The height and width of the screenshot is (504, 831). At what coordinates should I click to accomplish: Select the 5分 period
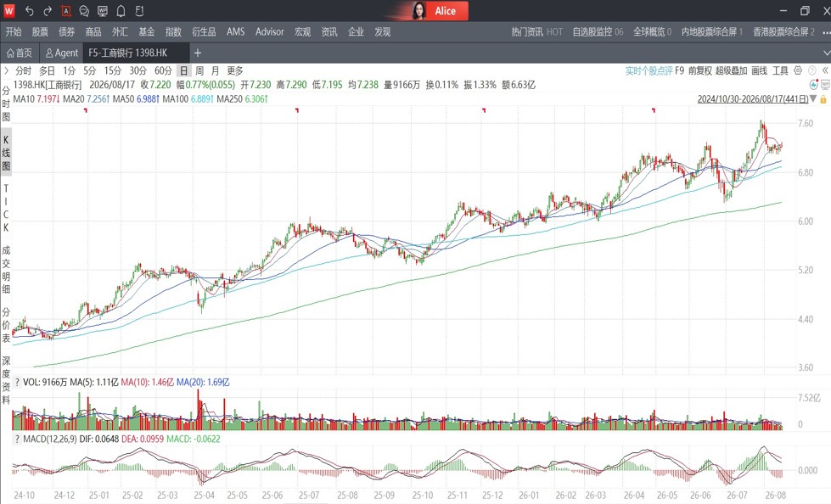tap(90, 70)
